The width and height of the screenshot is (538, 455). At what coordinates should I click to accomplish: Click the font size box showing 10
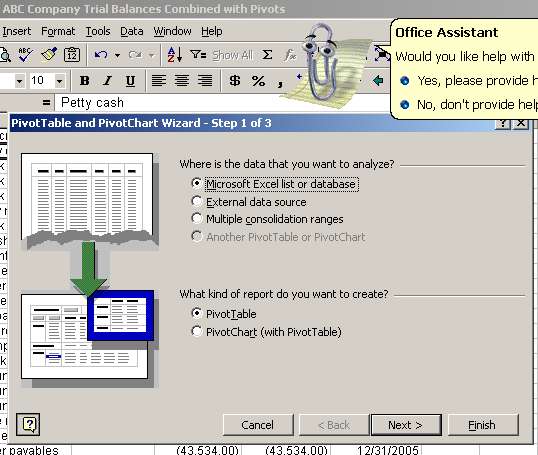tap(42, 81)
